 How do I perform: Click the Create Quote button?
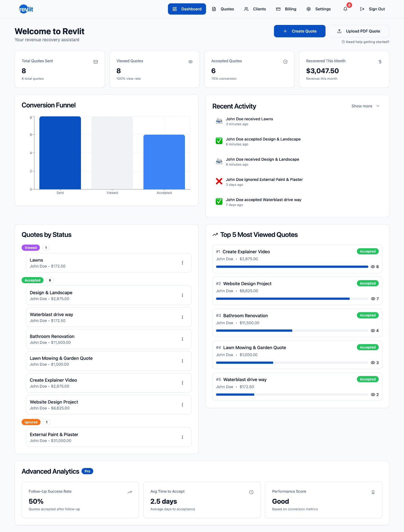pos(300,31)
